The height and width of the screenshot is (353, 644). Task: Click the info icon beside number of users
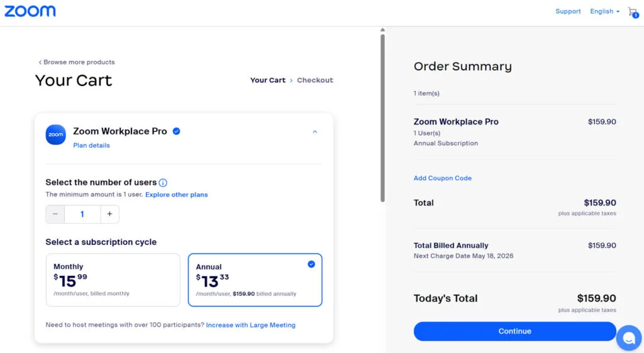(x=163, y=183)
